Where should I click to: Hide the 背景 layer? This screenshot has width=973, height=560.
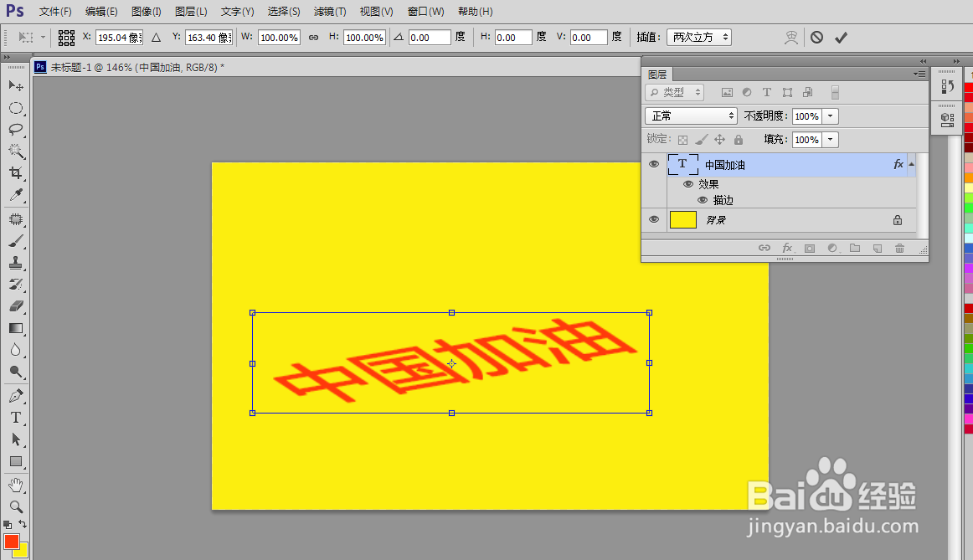pos(653,219)
